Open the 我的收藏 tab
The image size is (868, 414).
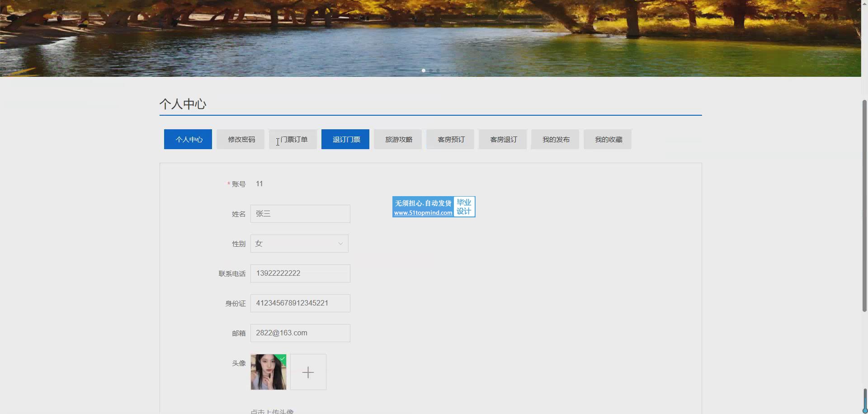click(x=608, y=139)
